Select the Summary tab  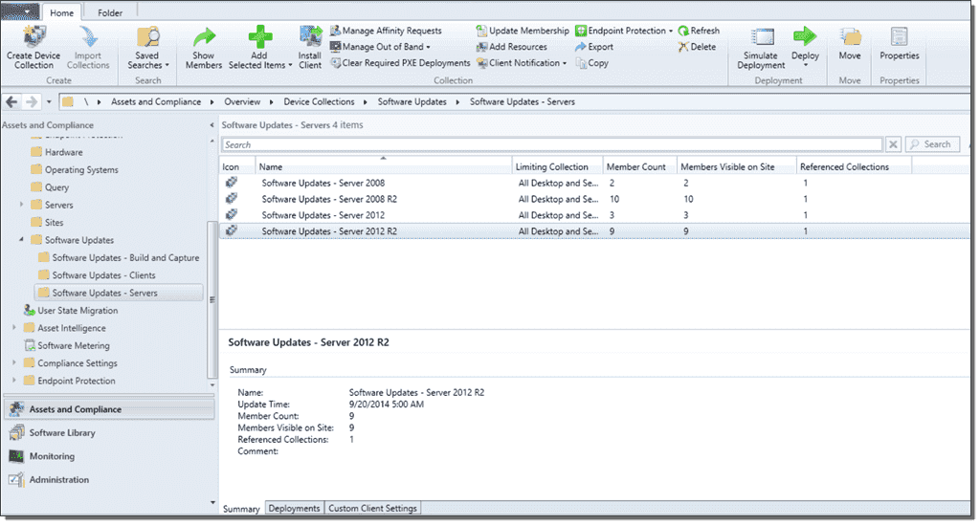[x=241, y=509]
